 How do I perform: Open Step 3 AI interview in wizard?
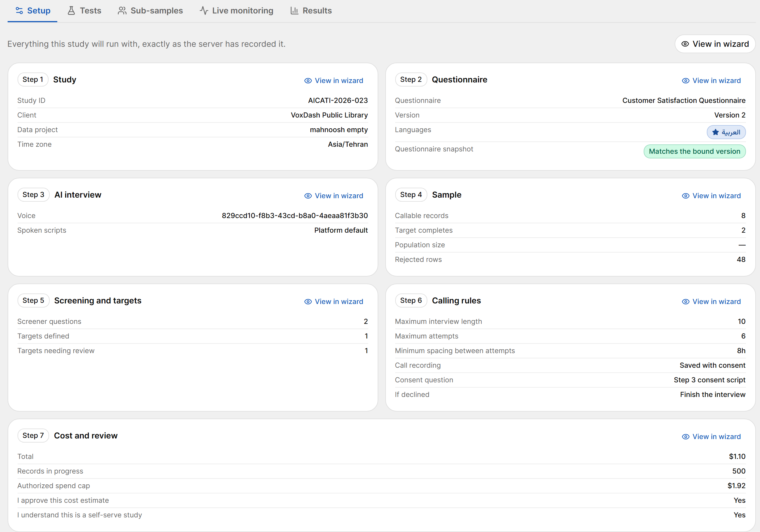[x=334, y=196]
